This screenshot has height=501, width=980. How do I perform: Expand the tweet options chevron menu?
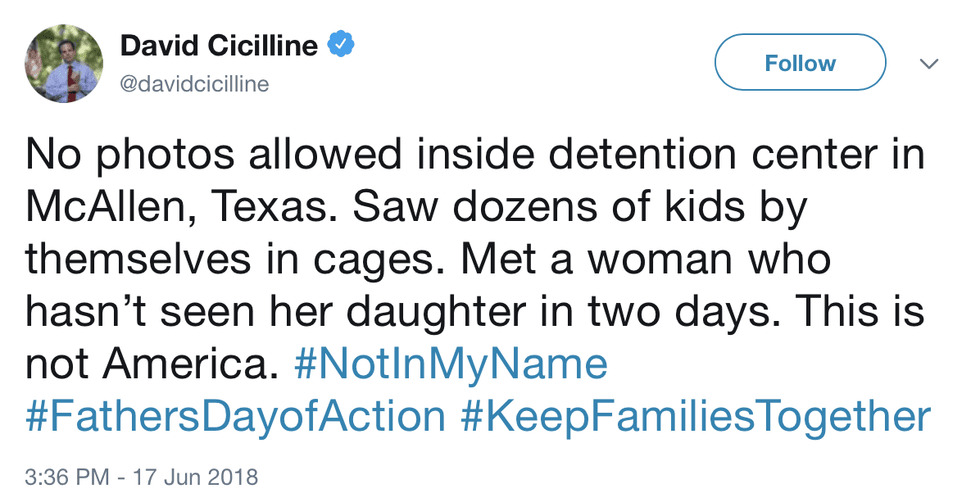pyautogui.click(x=929, y=64)
